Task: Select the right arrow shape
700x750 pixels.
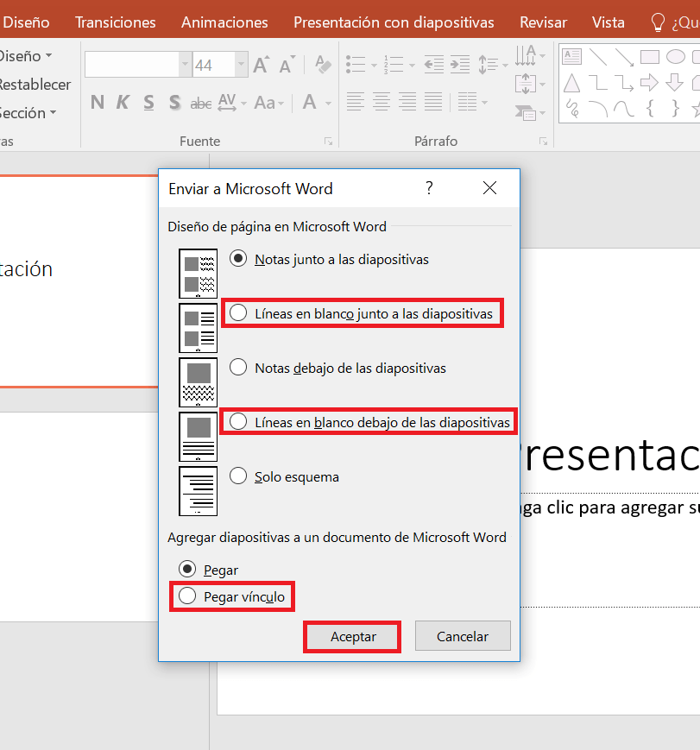Action: tap(649, 83)
